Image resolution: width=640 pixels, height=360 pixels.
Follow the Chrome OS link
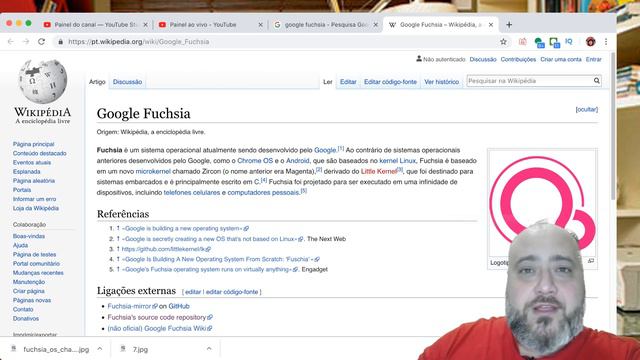pyautogui.click(x=255, y=161)
